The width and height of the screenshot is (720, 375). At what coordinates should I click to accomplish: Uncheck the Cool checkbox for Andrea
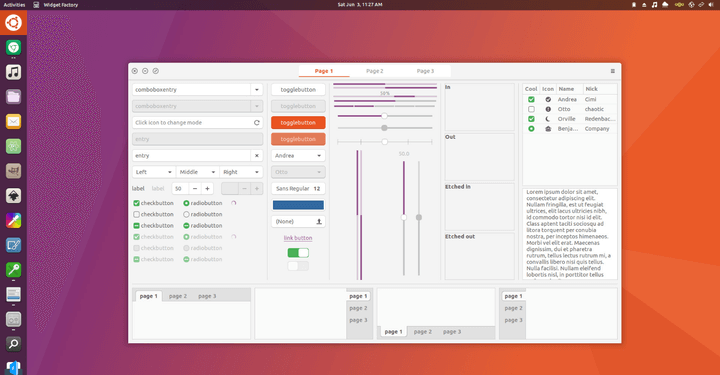click(x=531, y=99)
